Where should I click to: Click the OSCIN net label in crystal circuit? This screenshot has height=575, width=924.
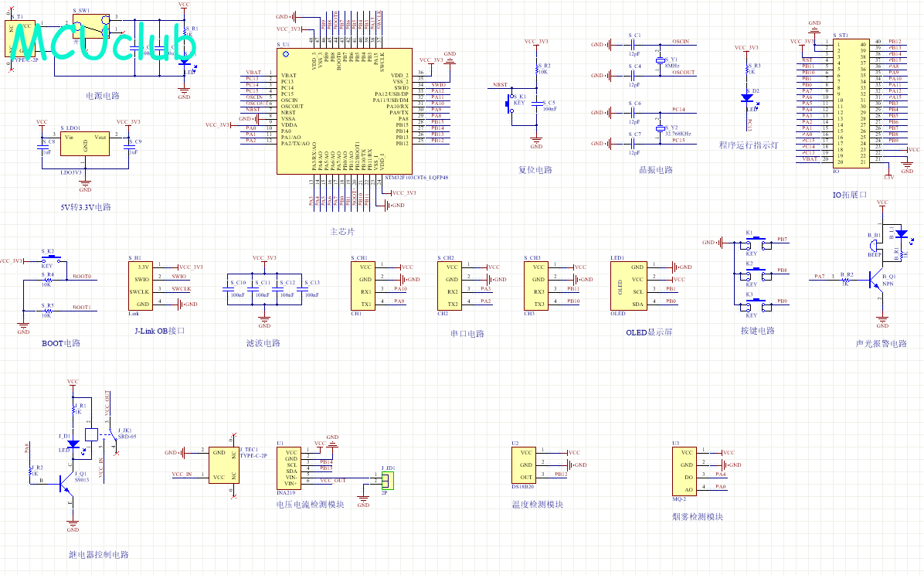[x=681, y=41]
